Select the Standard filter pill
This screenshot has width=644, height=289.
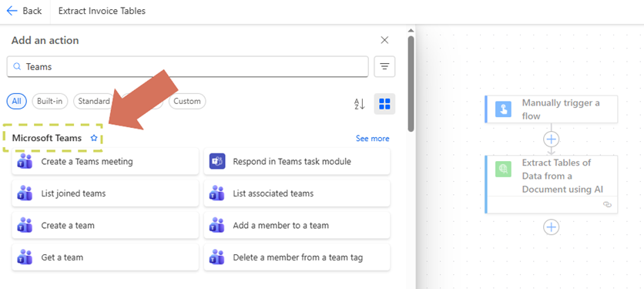click(94, 101)
